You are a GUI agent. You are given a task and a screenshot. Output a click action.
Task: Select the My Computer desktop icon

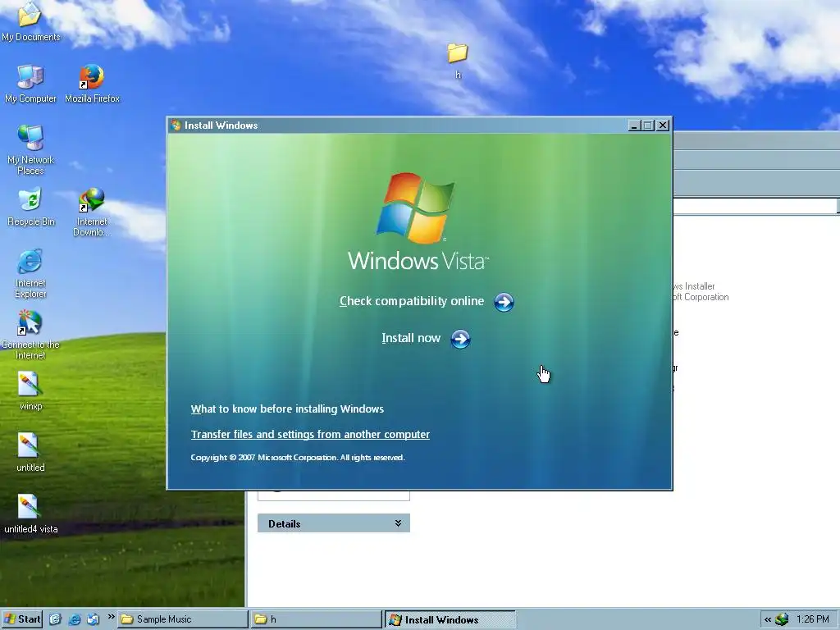(30, 84)
